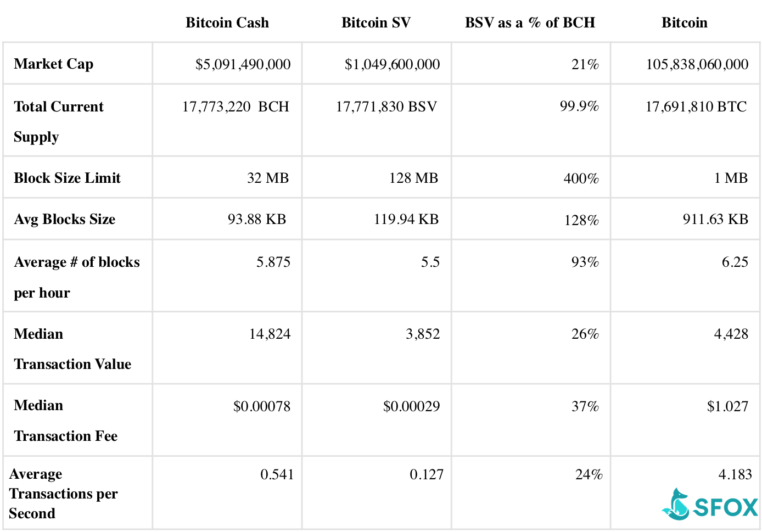Select the BSV as a % of BCH header

click(x=530, y=23)
